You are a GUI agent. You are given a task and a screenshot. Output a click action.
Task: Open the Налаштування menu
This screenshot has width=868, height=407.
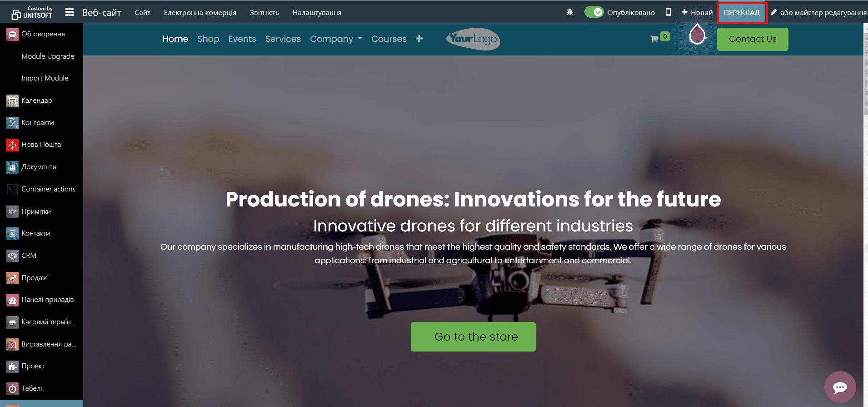coord(317,13)
